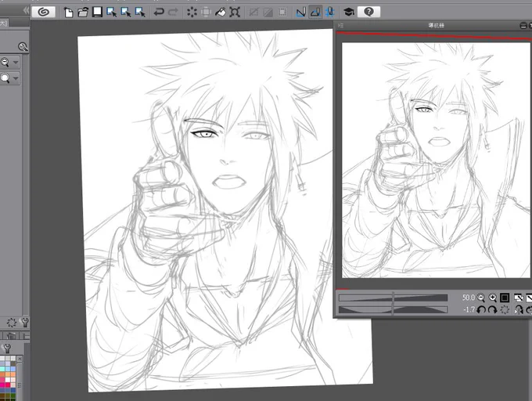Save the current document

(97, 13)
